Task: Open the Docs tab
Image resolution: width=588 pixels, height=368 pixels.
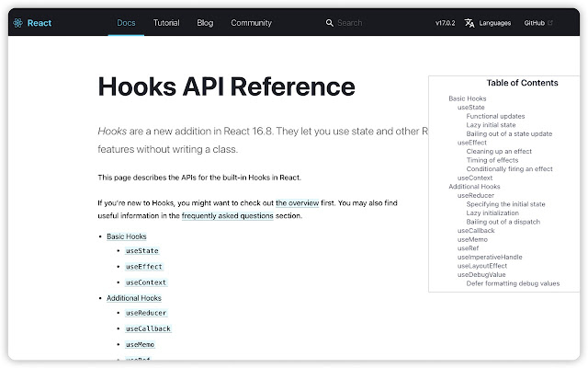Action: 126,23
